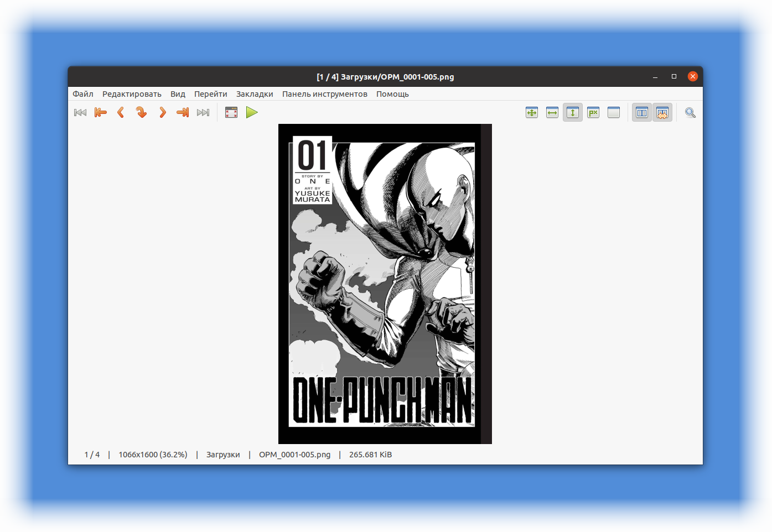Click the 265.681 KiB file size text
The width and height of the screenshot is (772, 532).
pos(370,455)
